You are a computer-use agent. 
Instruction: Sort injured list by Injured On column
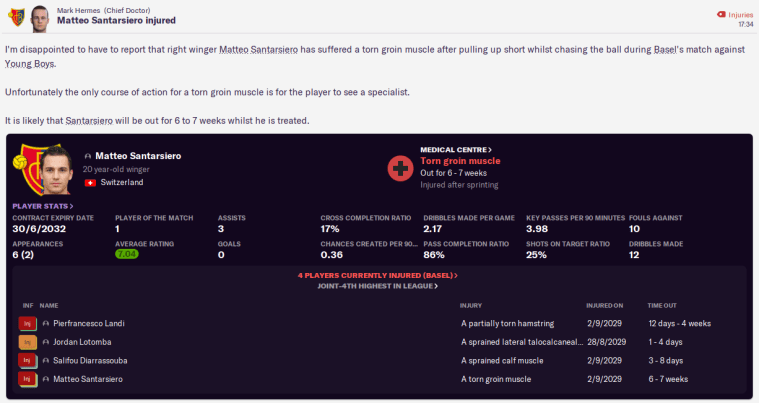pos(605,305)
